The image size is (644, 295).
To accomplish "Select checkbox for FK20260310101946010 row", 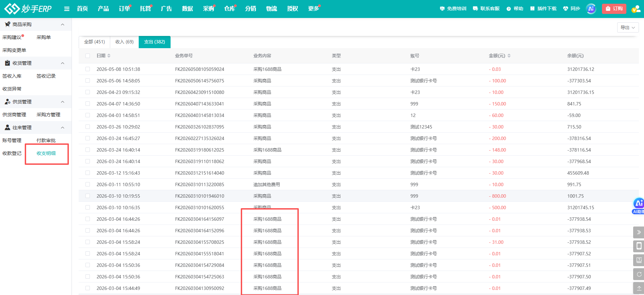I will coord(88,196).
